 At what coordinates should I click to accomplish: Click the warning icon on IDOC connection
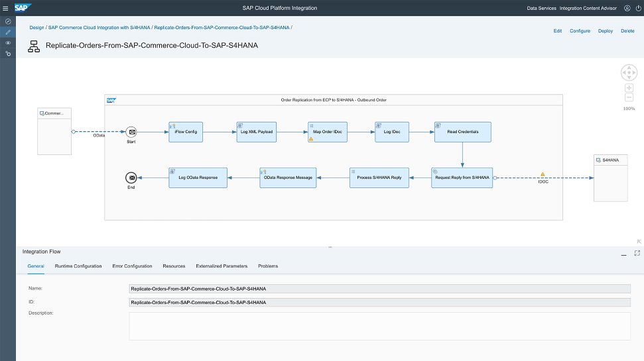(x=543, y=174)
